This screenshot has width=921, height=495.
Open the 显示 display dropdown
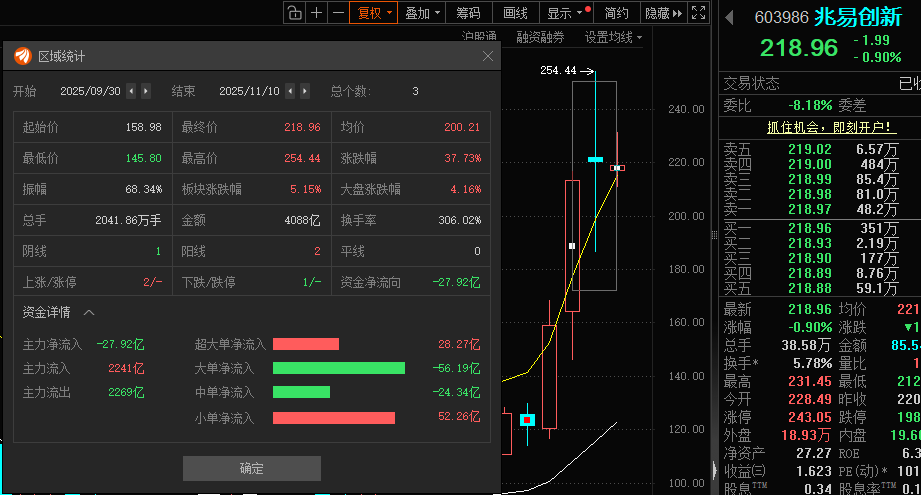(566, 12)
